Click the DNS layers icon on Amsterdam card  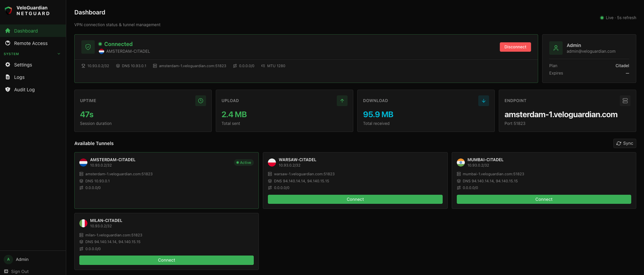82,181
